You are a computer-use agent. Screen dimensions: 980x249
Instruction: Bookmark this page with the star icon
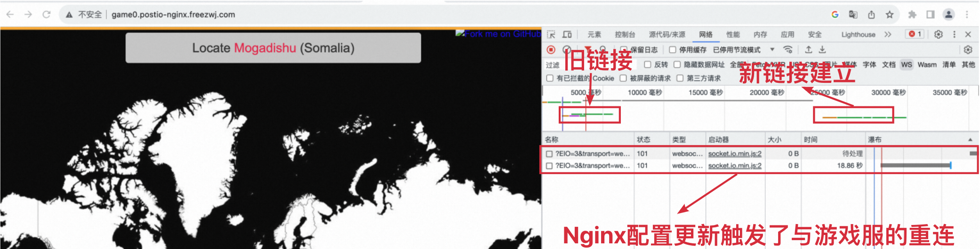pyautogui.click(x=889, y=15)
